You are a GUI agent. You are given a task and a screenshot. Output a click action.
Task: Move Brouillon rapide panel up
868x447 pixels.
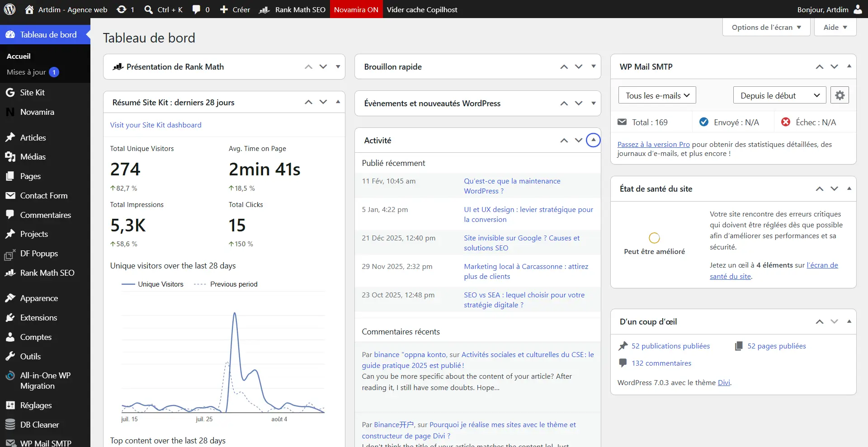pos(564,67)
